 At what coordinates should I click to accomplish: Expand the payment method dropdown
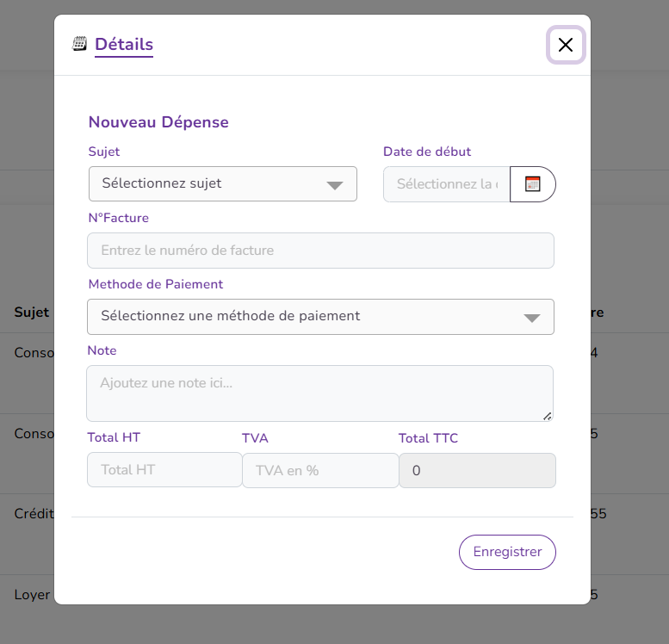point(320,317)
